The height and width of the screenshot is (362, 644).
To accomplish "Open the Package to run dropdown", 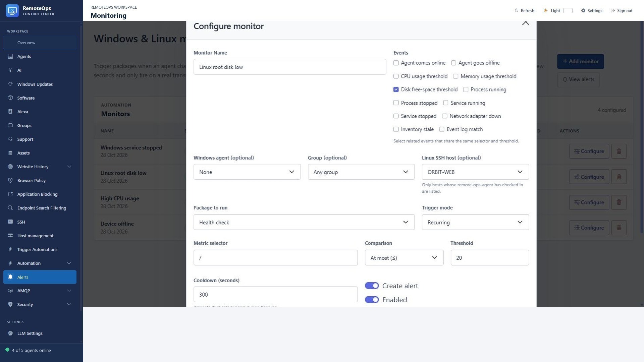I will 304,222.
